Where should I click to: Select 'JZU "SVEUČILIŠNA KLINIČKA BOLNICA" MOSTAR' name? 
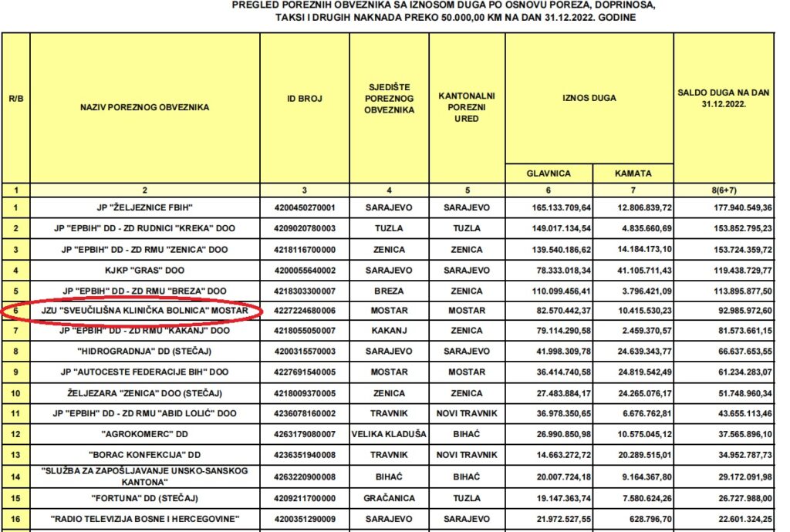pos(144,311)
